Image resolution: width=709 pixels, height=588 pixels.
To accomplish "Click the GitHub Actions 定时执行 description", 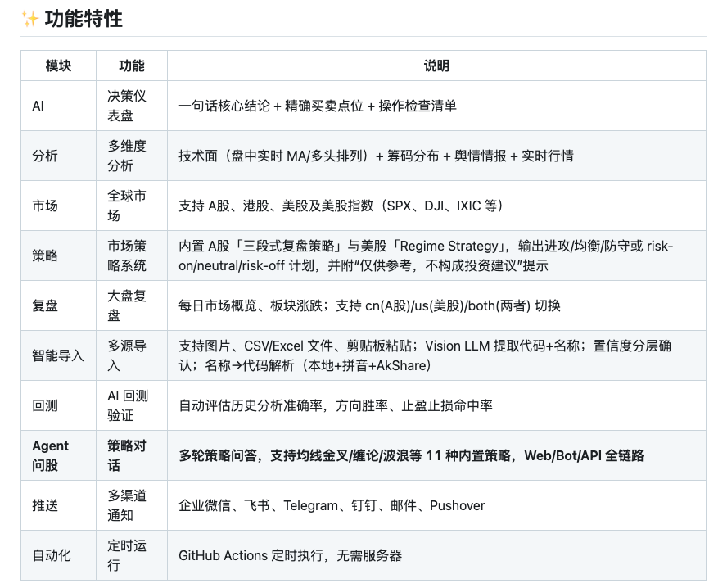I will point(436,555).
